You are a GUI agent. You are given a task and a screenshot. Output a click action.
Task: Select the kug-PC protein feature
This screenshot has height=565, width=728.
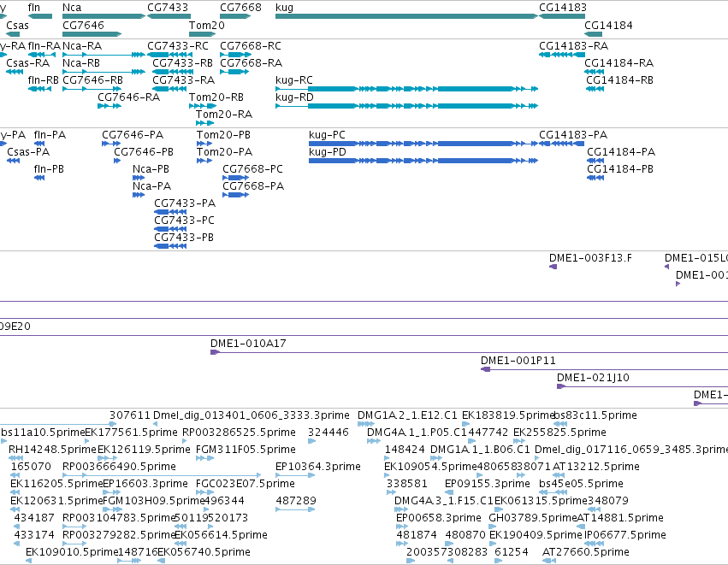423,144
